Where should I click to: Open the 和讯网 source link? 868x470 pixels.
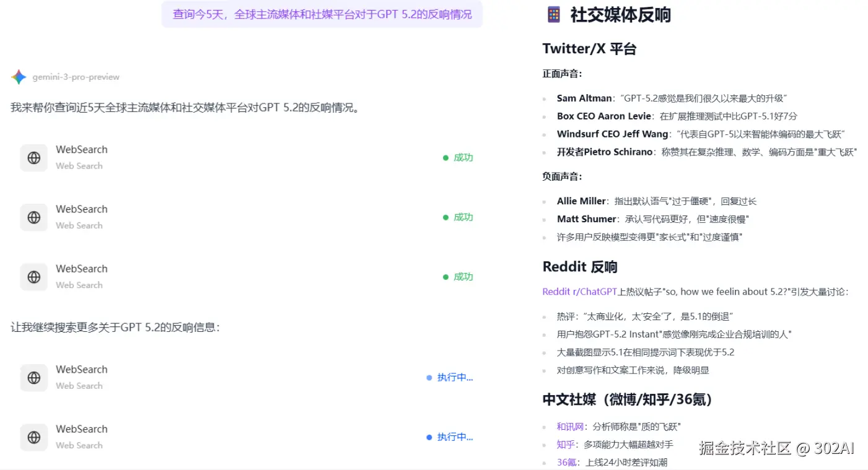(569, 426)
